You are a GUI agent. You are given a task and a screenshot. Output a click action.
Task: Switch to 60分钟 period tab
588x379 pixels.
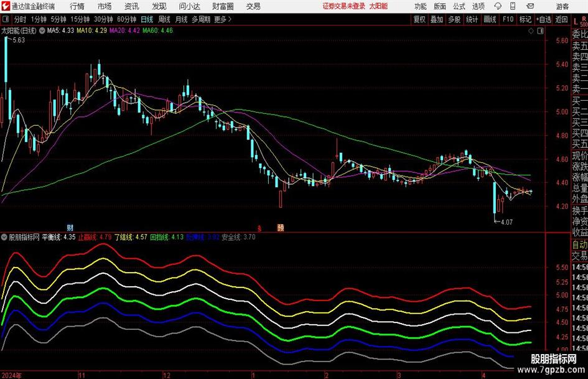pyautogui.click(x=126, y=19)
